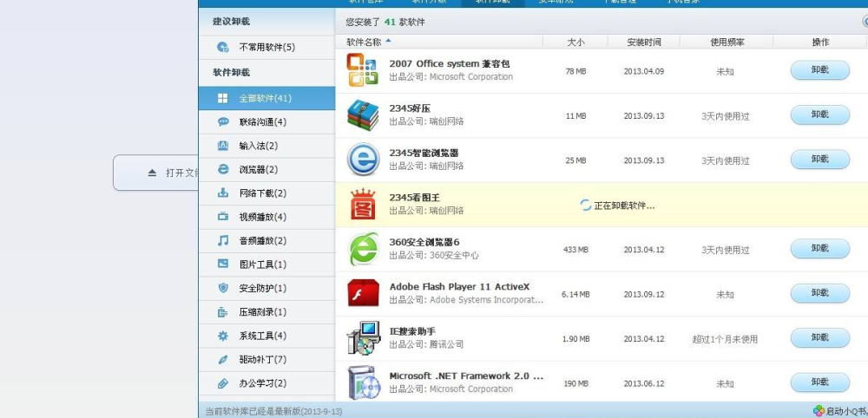Click 2013.06.12 install date
The width and height of the screenshot is (868, 418).
644,383
